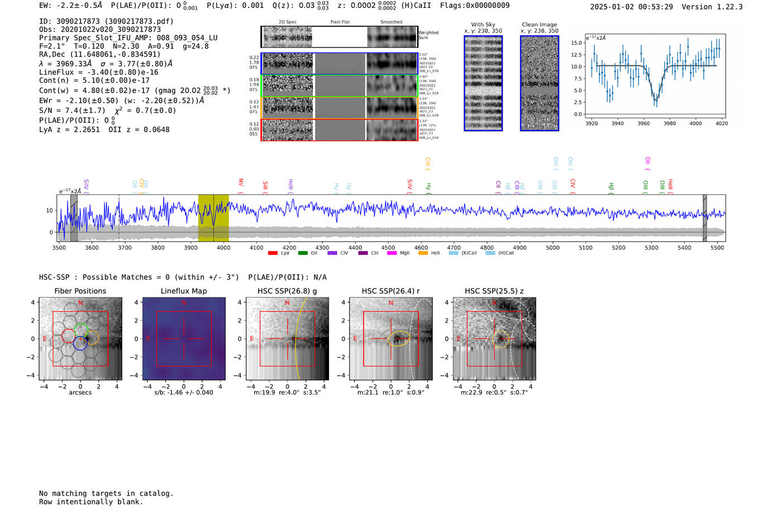Click the green fiber circle in Fiber Positions

81,330
